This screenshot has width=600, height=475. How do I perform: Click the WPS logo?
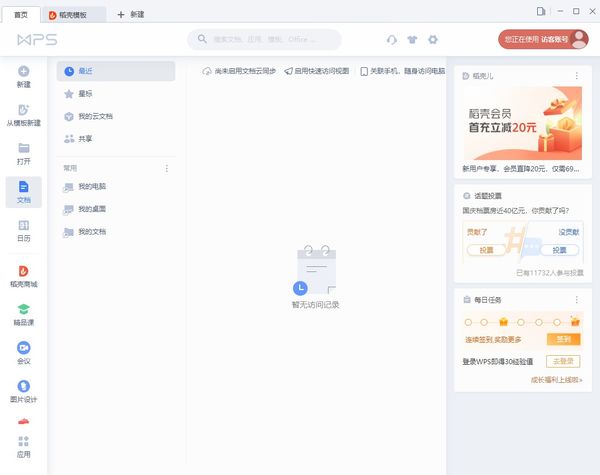[x=37, y=39]
